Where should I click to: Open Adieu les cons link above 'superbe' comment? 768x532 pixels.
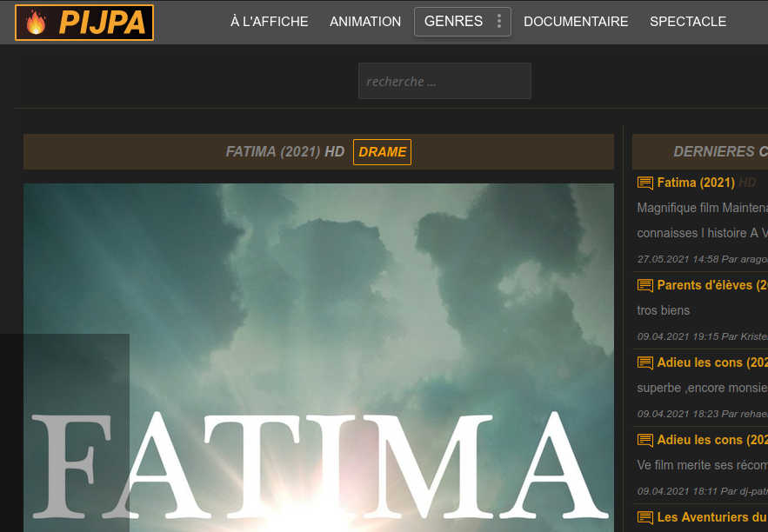(712, 362)
